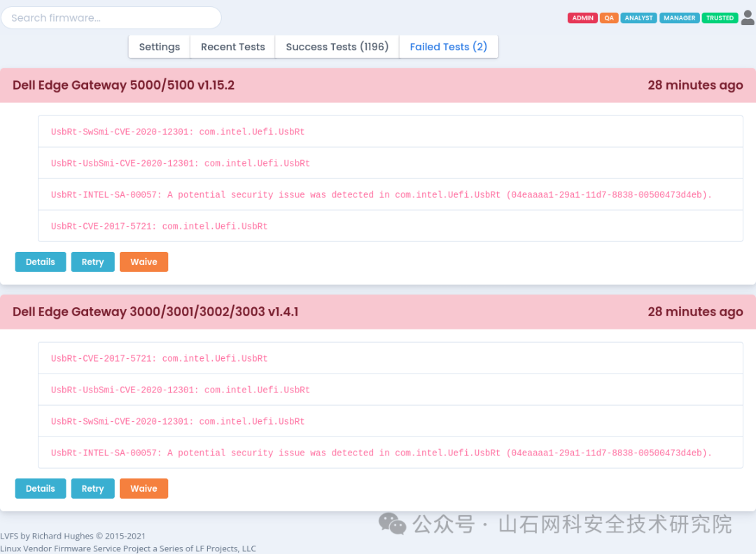756x554 pixels.
Task: Retry tests for Edge Gateway 5000/5100
Action: (x=92, y=262)
